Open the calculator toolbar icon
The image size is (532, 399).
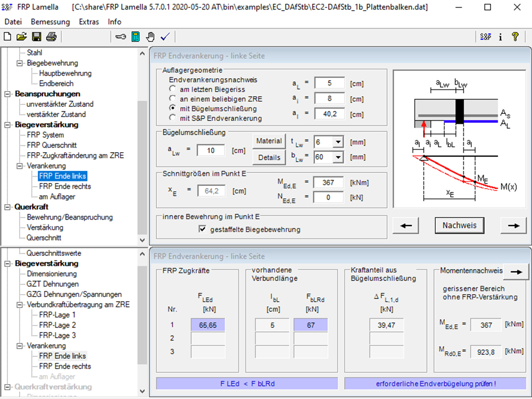click(135, 36)
